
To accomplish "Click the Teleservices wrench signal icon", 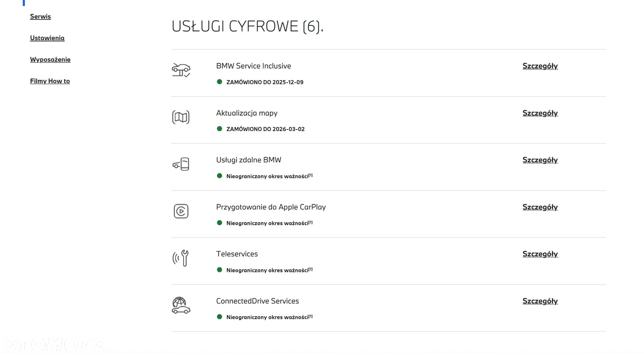I will [180, 258].
